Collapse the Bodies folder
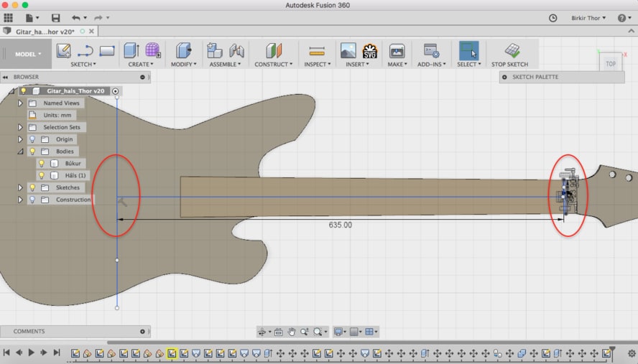 20,151
